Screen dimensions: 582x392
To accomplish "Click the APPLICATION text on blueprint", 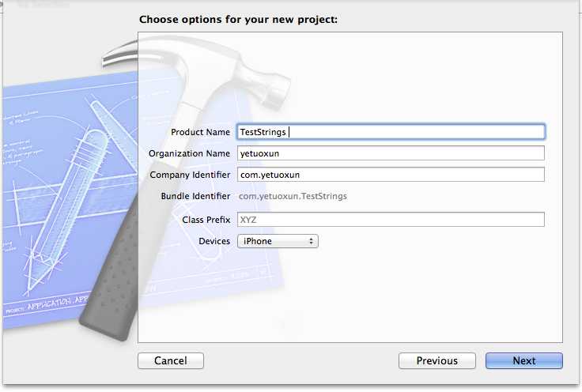I will (49, 304).
